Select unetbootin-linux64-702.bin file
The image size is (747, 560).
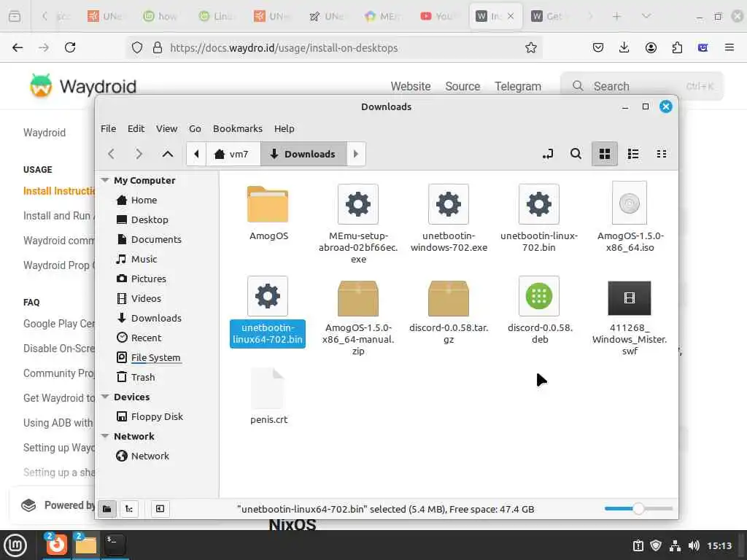[268, 311]
